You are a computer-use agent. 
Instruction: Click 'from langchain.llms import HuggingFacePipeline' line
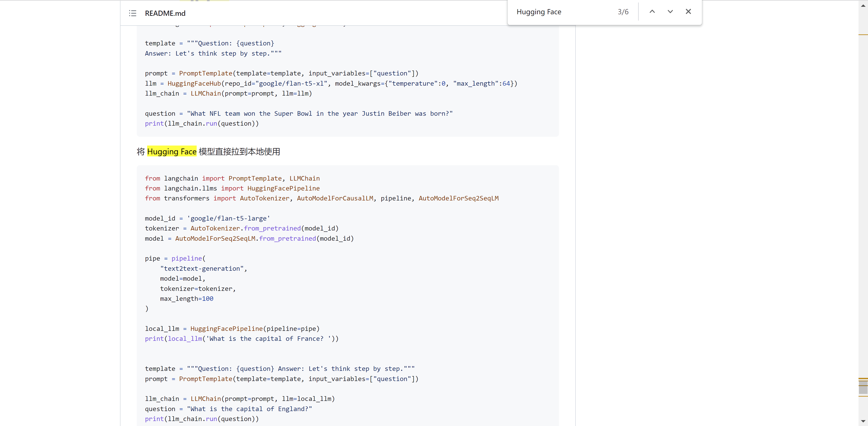(232, 188)
